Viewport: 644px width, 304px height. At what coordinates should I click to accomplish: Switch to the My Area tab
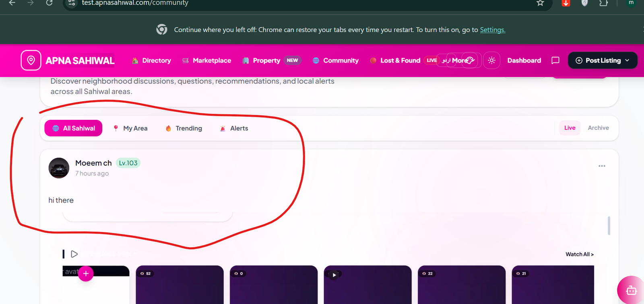(x=130, y=128)
